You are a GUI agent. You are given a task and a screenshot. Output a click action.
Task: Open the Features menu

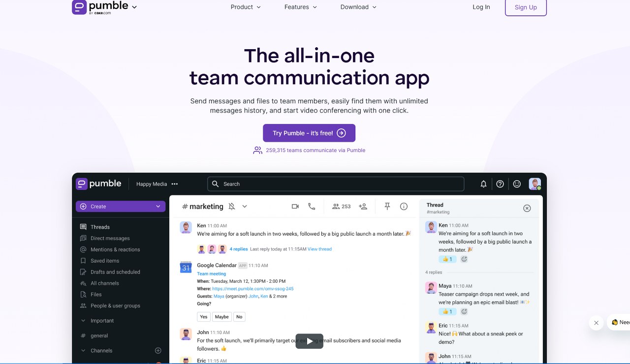[301, 7]
